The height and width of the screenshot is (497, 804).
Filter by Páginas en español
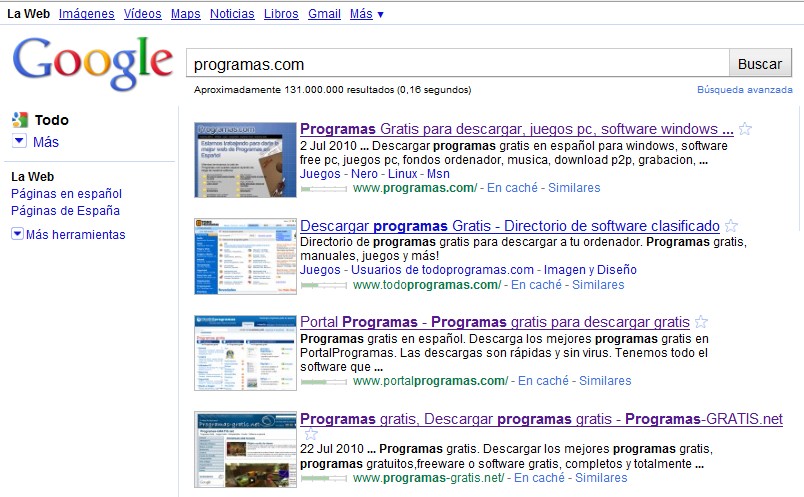[x=67, y=194]
